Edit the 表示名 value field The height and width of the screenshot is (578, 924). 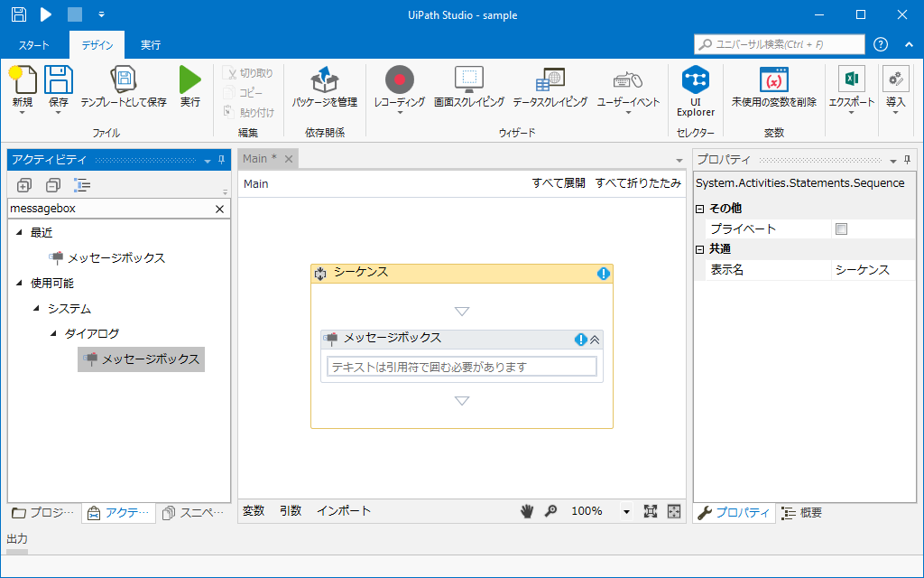(873, 270)
